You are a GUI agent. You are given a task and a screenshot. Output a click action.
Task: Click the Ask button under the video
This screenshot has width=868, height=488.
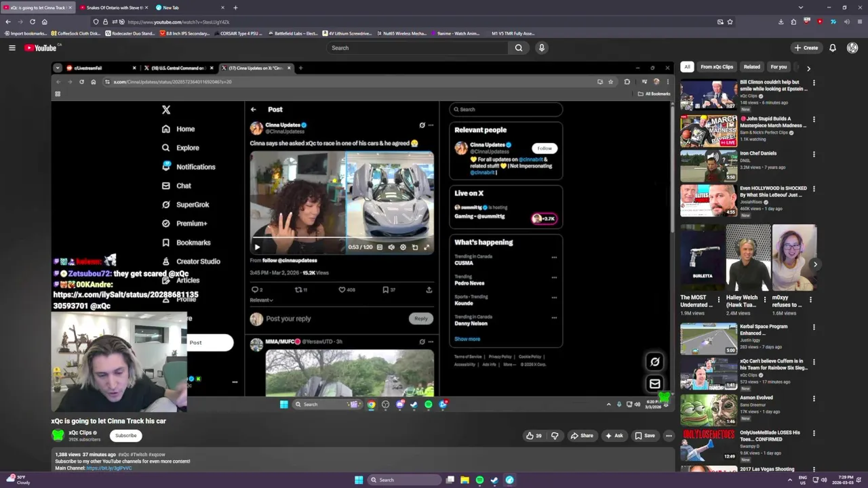[x=614, y=436]
